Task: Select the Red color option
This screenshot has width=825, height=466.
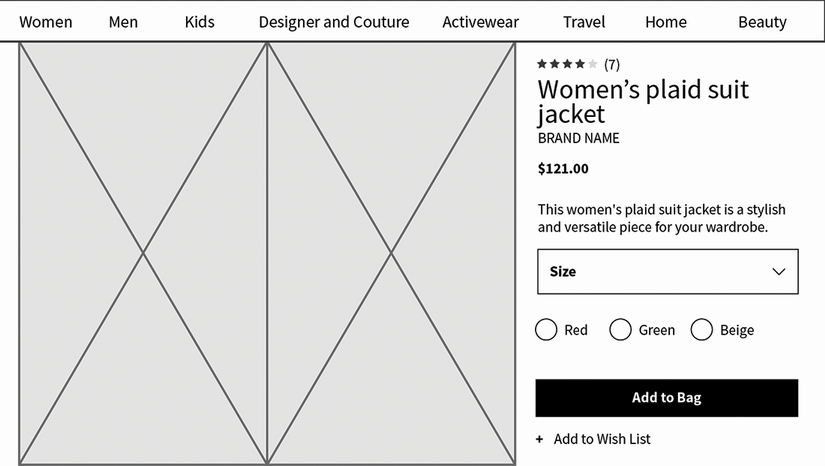Action: pos(546,330)
